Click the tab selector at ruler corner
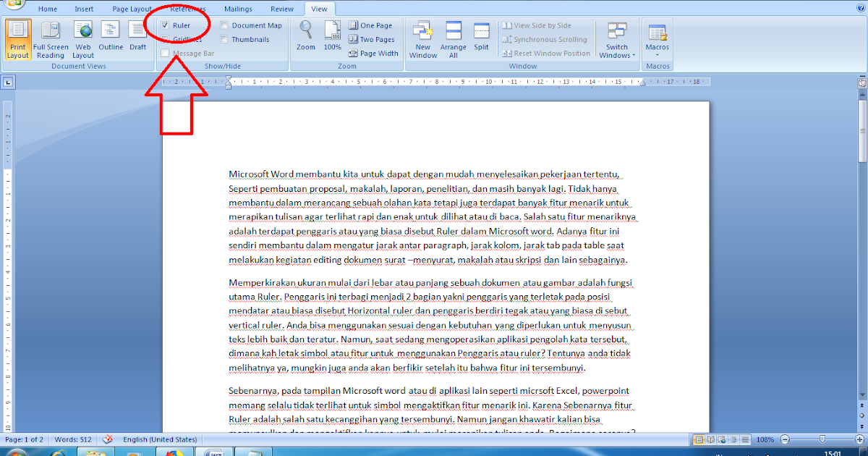This screenshot has width=868, height=456. (x=8, y=83)
